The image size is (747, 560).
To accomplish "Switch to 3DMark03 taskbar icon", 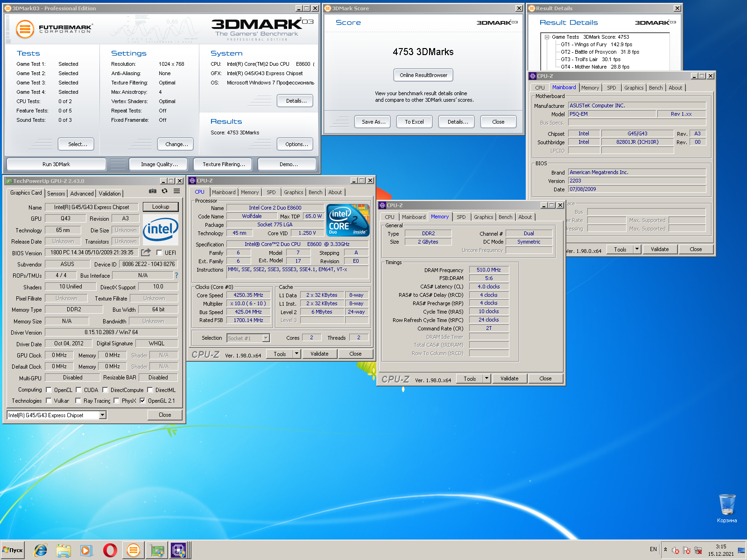I will coord(134,550).
